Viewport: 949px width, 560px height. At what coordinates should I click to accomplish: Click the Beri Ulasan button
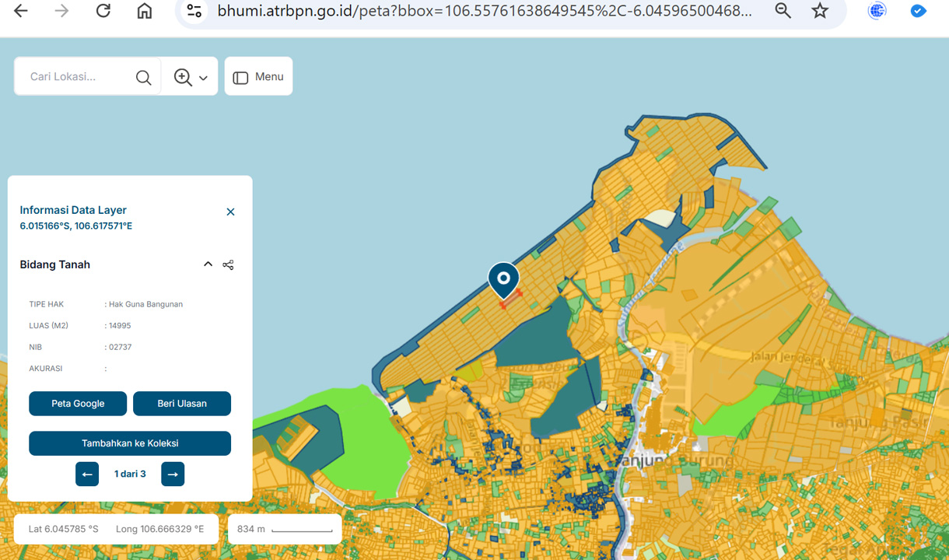coord(182,404)
